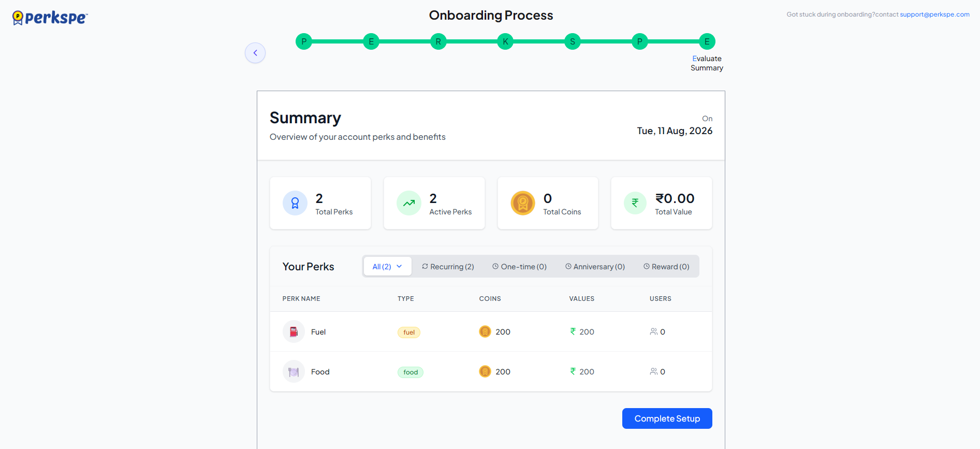
Task: Click the yellow fuel type tag
Action: tap(409, 332)
